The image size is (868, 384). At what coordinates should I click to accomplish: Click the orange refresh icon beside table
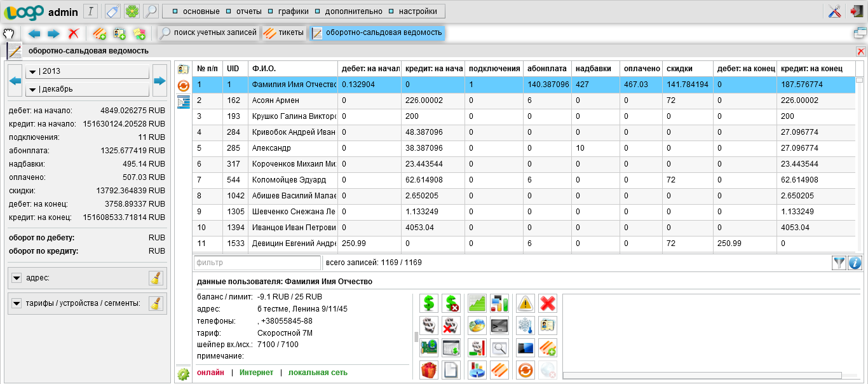pos(184,85)
